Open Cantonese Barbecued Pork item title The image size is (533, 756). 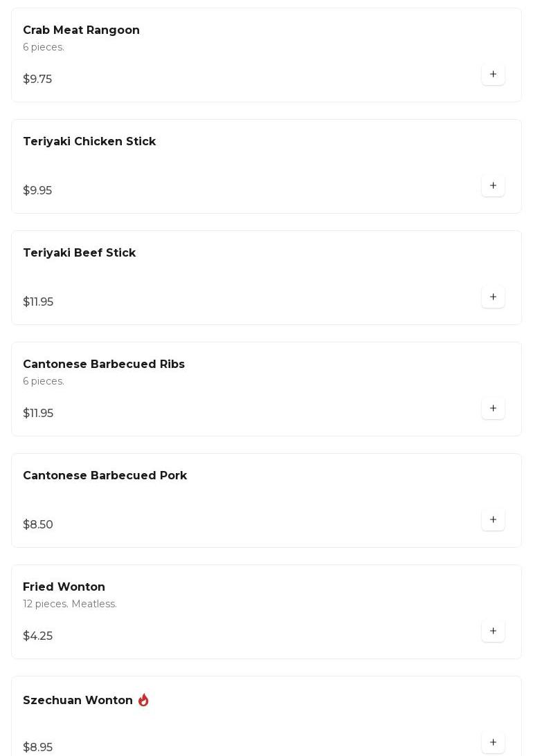click(105, 476)
